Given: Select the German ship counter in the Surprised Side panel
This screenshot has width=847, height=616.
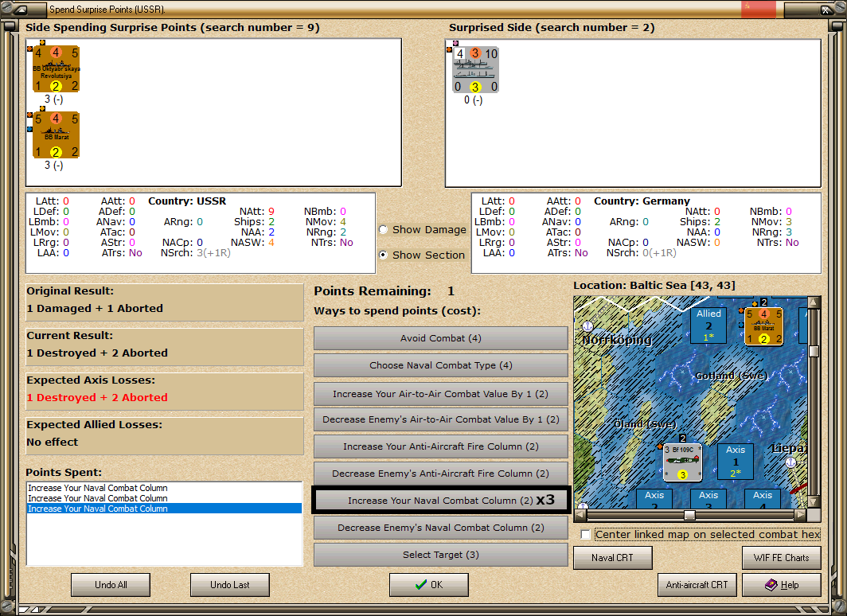Looking at the screenshot, I should [475, 70].
